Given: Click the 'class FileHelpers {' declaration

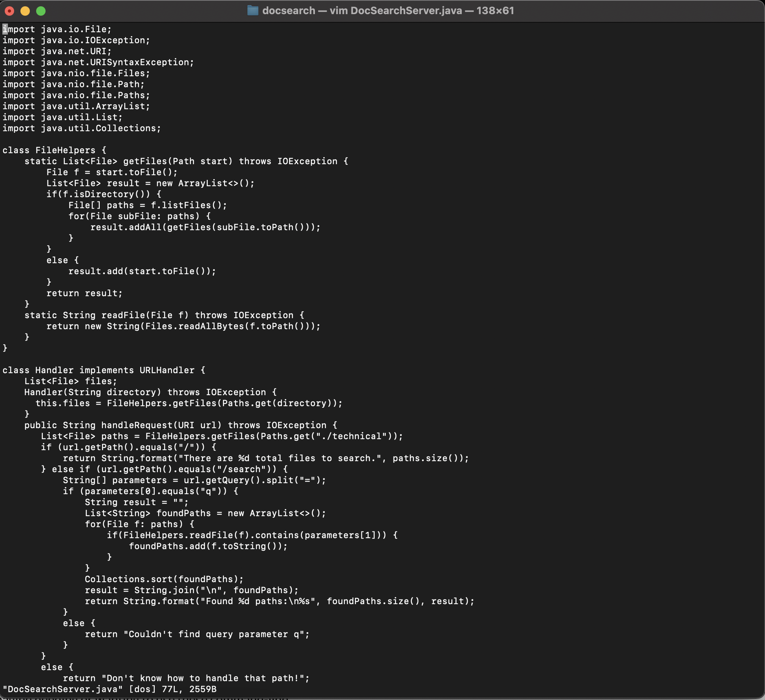Looking at the screenshot, I should pyautogui.click(x=55, y=150).
